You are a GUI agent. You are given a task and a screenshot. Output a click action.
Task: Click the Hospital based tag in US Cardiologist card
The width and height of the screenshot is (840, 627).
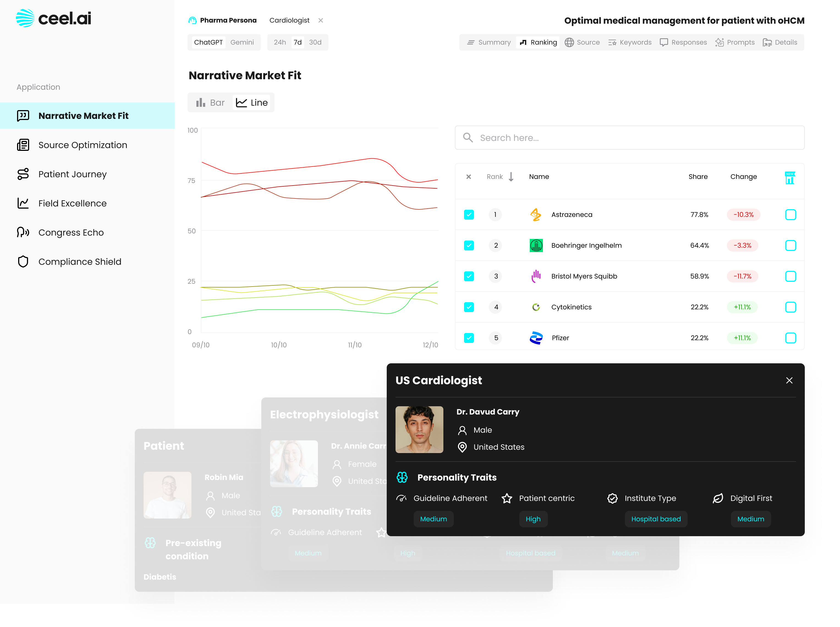(656, 519)
